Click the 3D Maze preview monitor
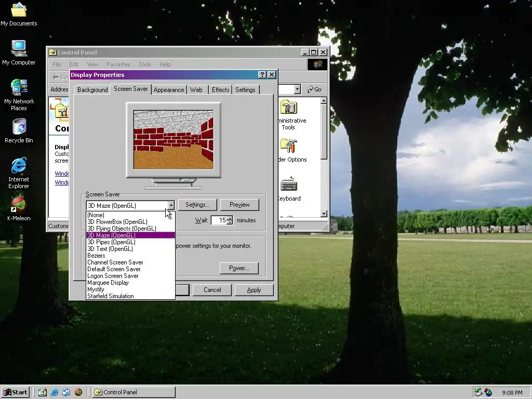532x399 pixels. tap(174, 139)
